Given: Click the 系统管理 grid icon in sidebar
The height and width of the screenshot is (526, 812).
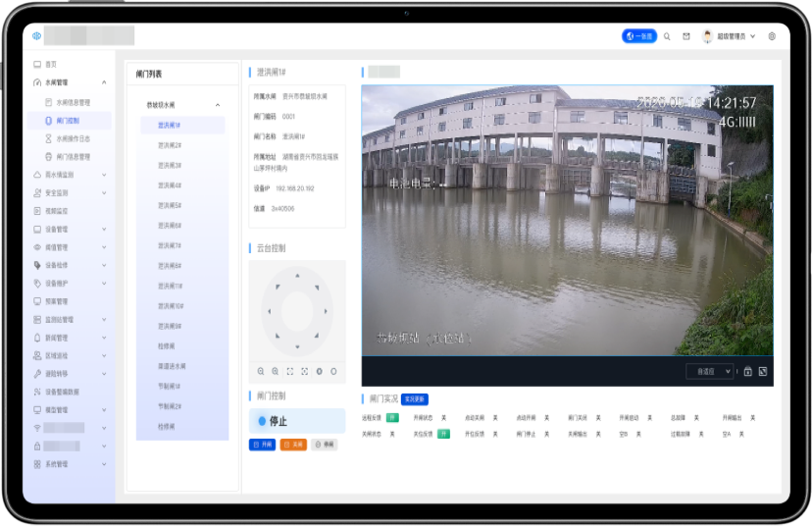Looking at the screenshot, I should (x=37, y=464).
